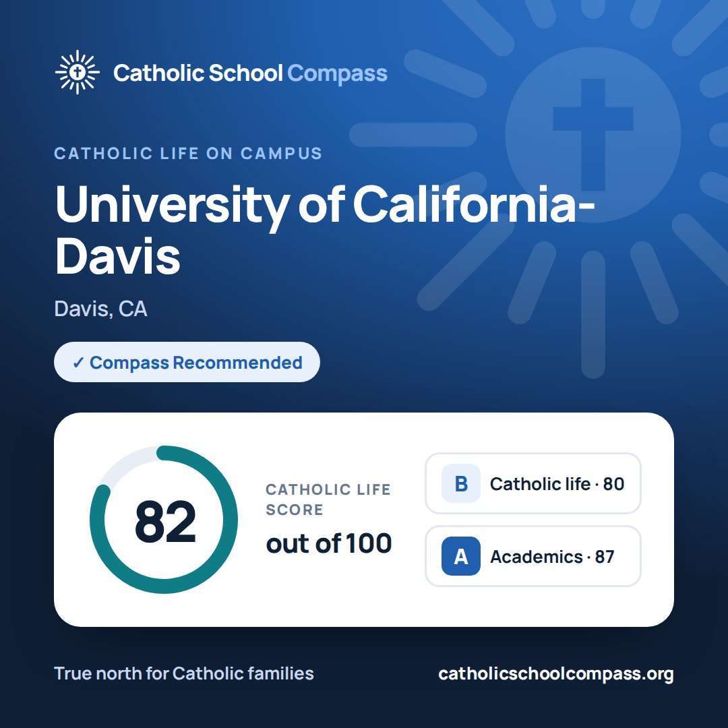Click the Davis, CA location text
The image size is (728, 728).
pos(100,309)
